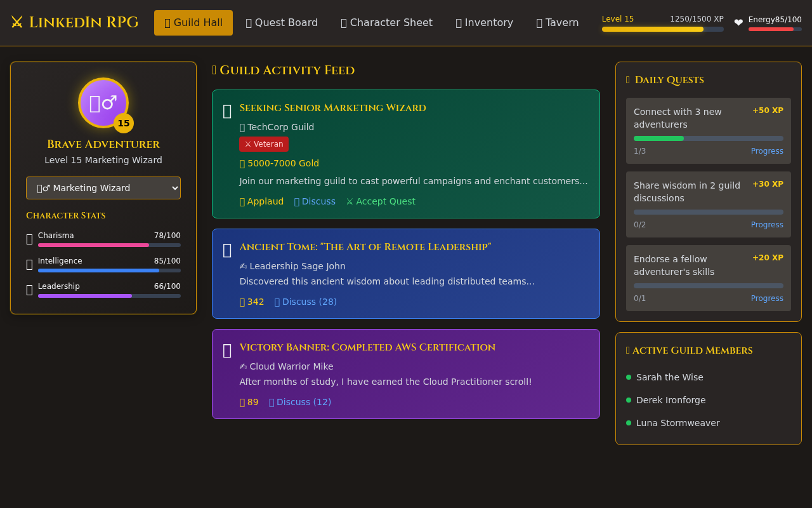This screenshot has width=812, height=508.
Task: View Progress for Connect with adventurers quest
Action: (766, 151)
